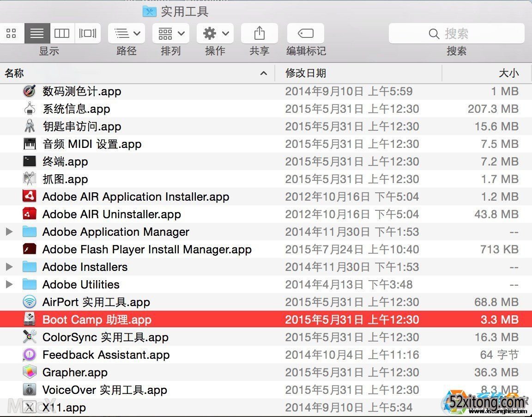
Task: Expand the Adobe Installers folder
Action: [x=10, y=267]
